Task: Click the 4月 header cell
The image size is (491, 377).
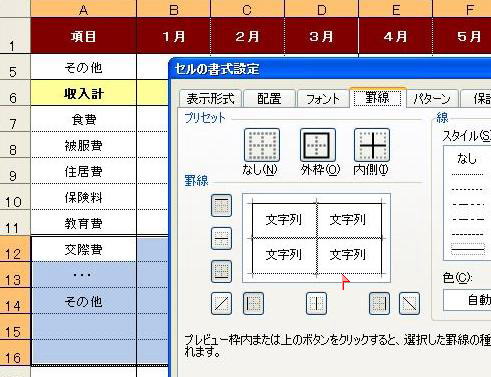Action: (396, 36)
